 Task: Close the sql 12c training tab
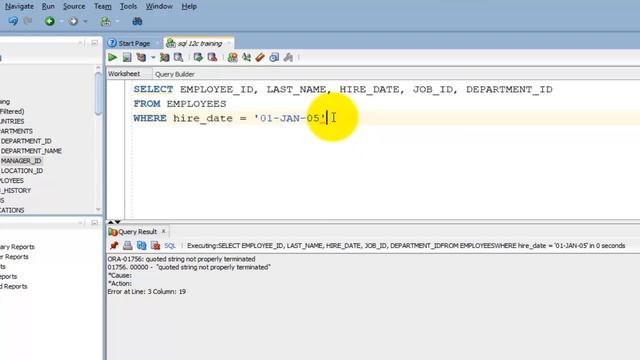(229, 43)
